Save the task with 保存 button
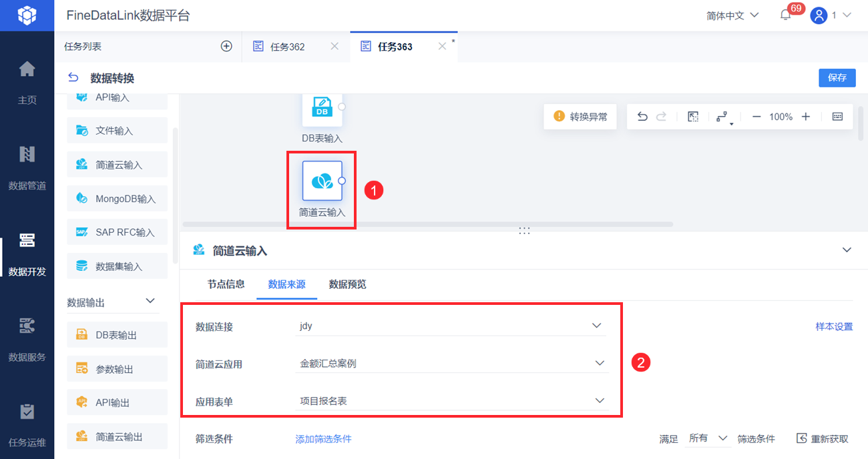The height and width of the screenshot is (459, 868). click(x=837, y=77)
